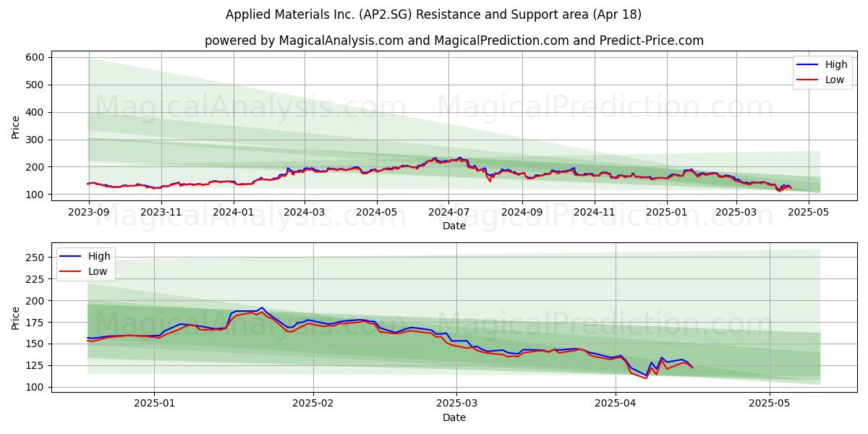This screenshot has height=434, width=868.
Task: Click the '2025-04' tick label of lower chart
Action: [x=616, y=404]
